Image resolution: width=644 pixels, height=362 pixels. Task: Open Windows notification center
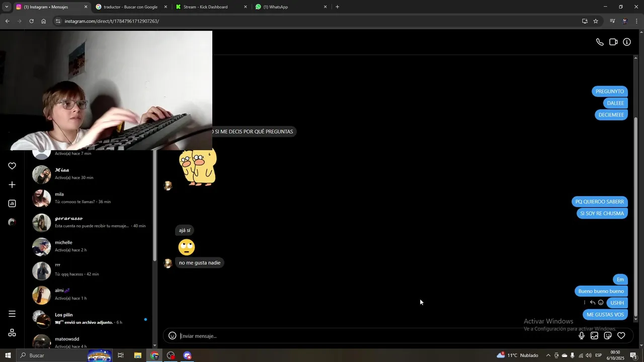click(633, 355)
